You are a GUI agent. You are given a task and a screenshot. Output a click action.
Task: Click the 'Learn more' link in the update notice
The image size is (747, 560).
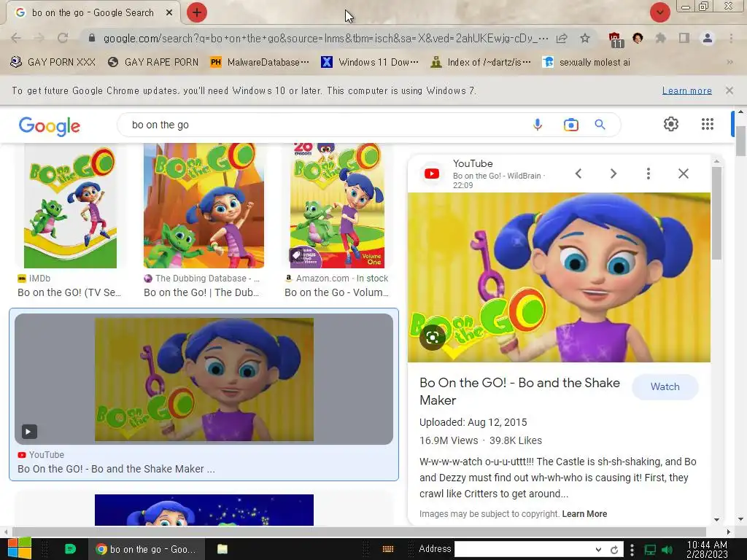click(686, 90)
